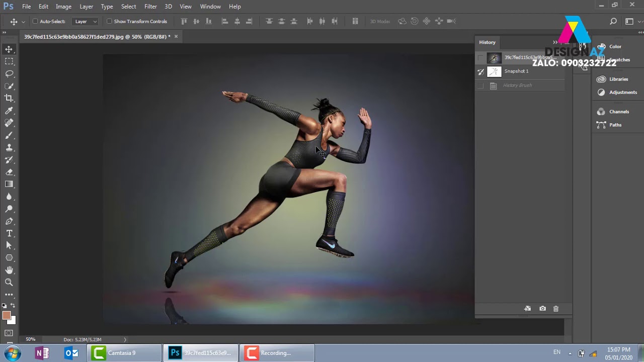Select the Brush tool
Image resolution: width=644 pixels, height=362 pixels.
[9, 135]
